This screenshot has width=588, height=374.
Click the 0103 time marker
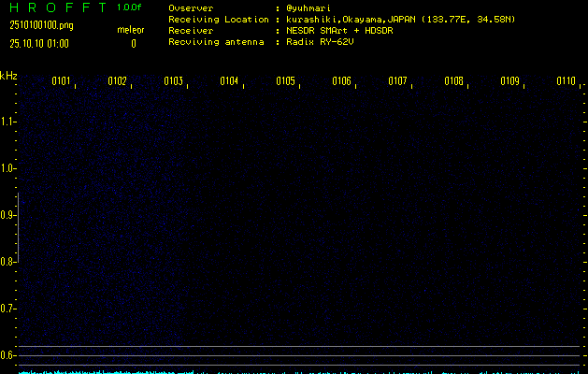(173, 81)
